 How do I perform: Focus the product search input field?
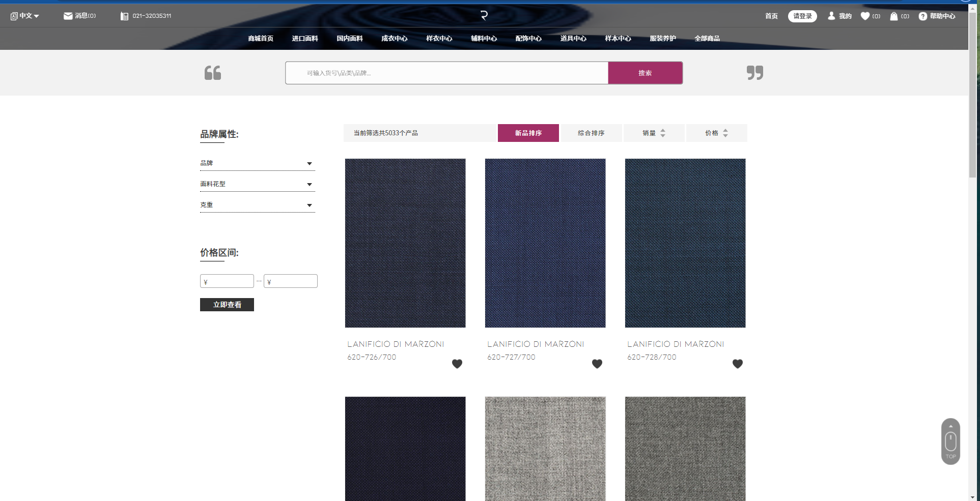(446, 73)
